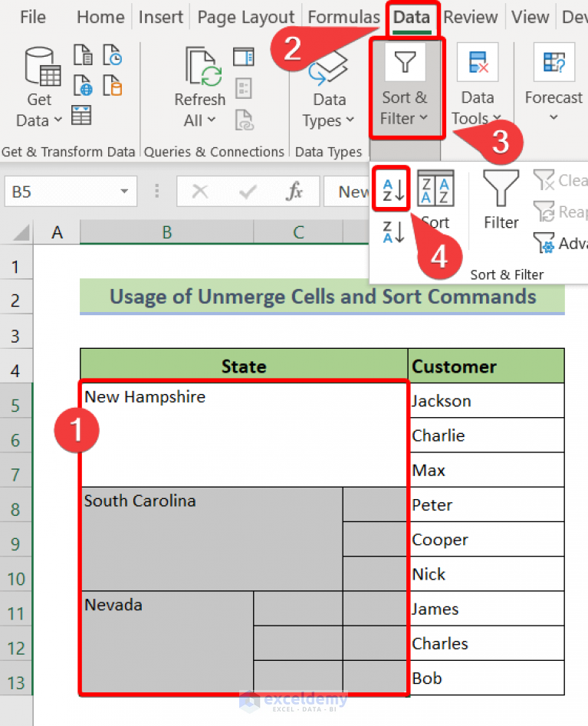This screenshot has height=726, width=588.
Task: Expand the Forecast group
Action: [553, 108]
